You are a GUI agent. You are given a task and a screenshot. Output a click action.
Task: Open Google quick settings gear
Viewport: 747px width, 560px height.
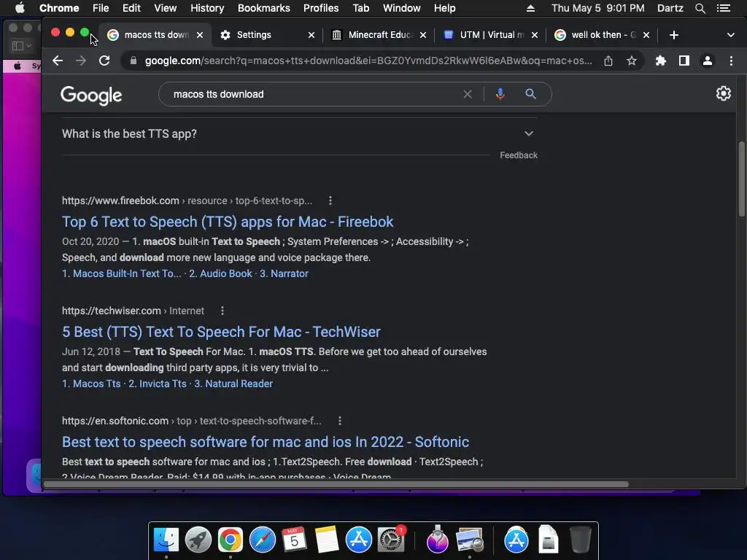(x=723, y=93)
